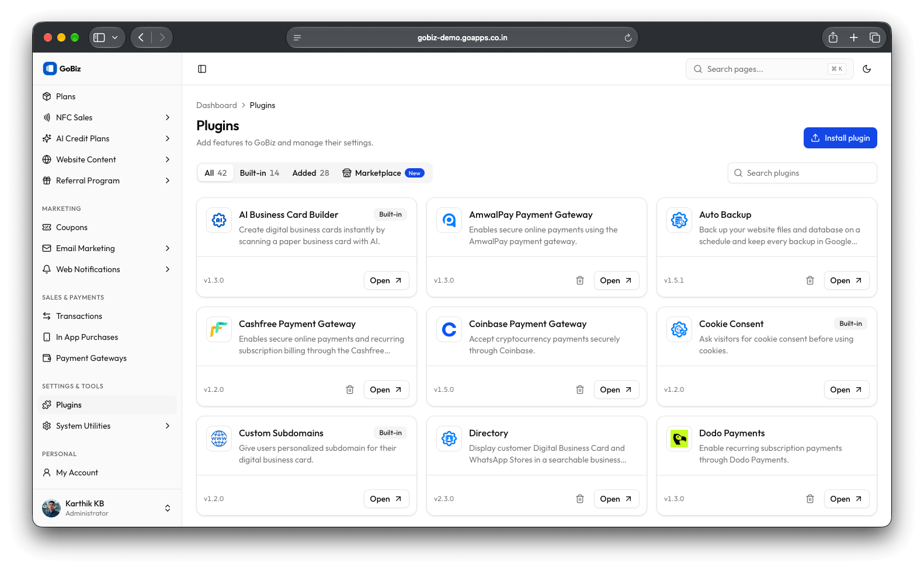The width and height of the screenshot is (924, 570).
Task: Click the Custom Subdomains globe icon
Action: tap(219, 439)
